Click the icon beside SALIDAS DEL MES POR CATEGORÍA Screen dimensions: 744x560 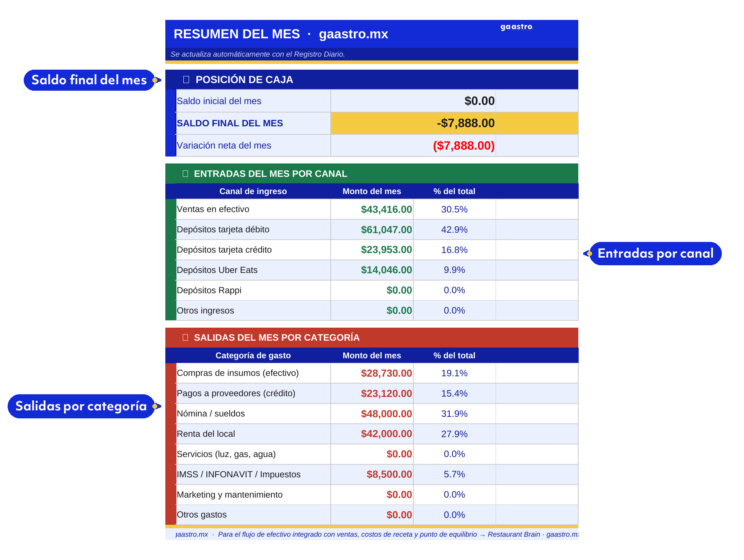186,338
